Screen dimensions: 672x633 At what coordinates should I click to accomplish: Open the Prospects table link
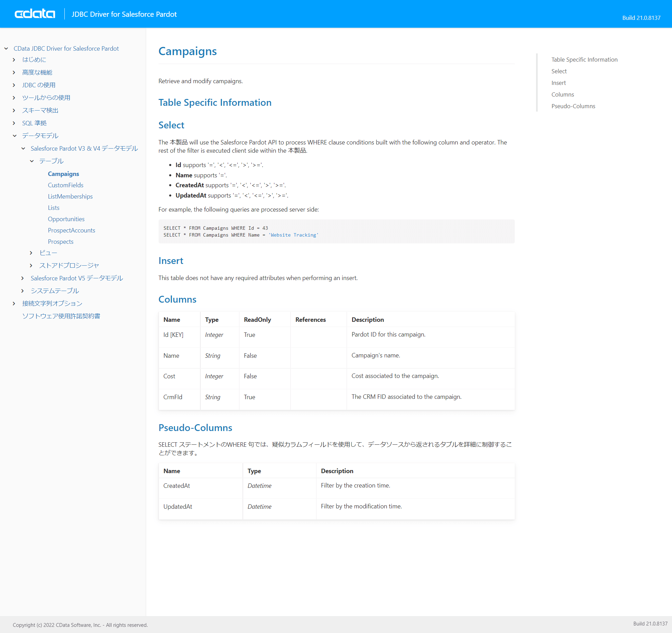[61, 242]
